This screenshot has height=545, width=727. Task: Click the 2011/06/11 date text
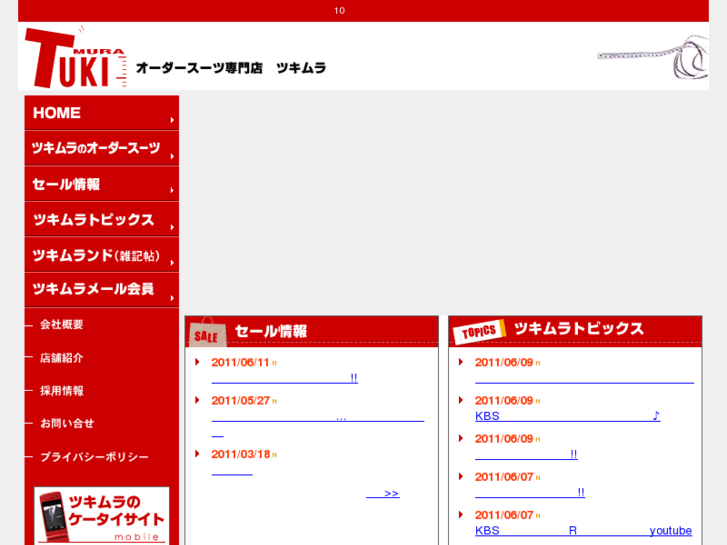[x=240, y=363]
